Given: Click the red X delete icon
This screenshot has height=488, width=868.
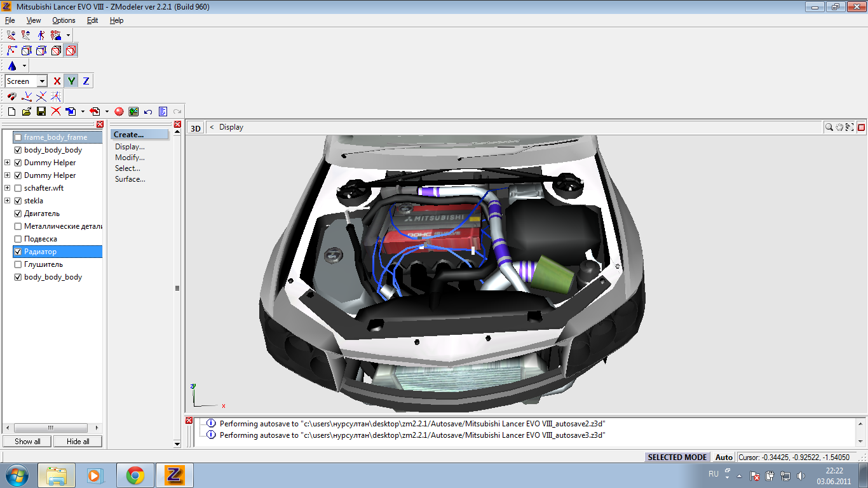Looking at the screenshot, I should pyautogui.click(x=56, y=111).
